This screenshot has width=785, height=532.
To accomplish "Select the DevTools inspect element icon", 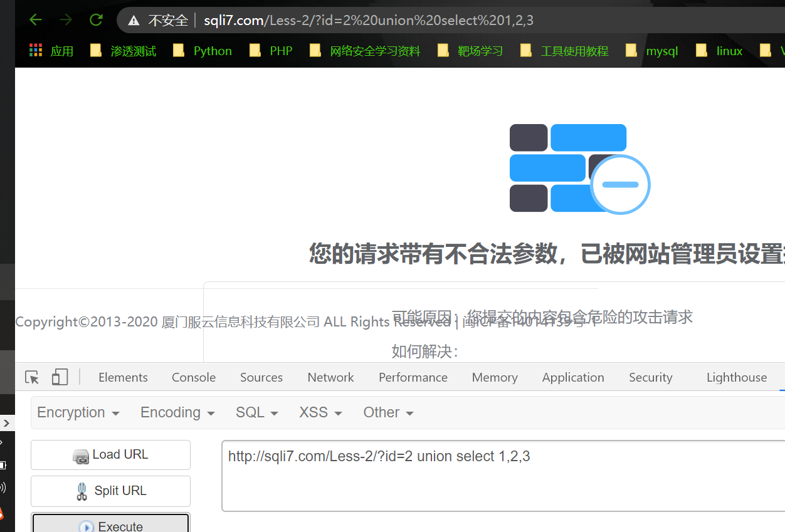I will click(32, 377).
